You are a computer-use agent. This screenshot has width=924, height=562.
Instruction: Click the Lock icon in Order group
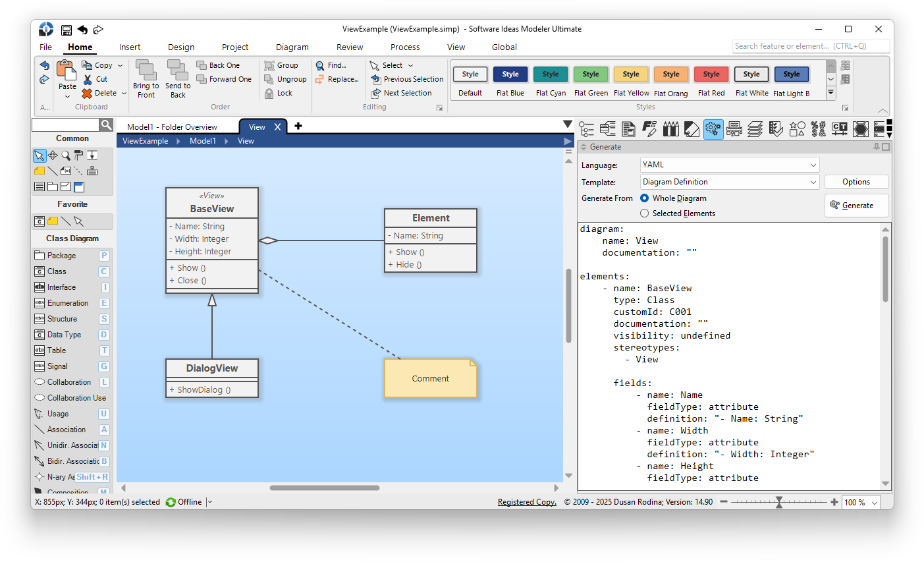point(269,94)
